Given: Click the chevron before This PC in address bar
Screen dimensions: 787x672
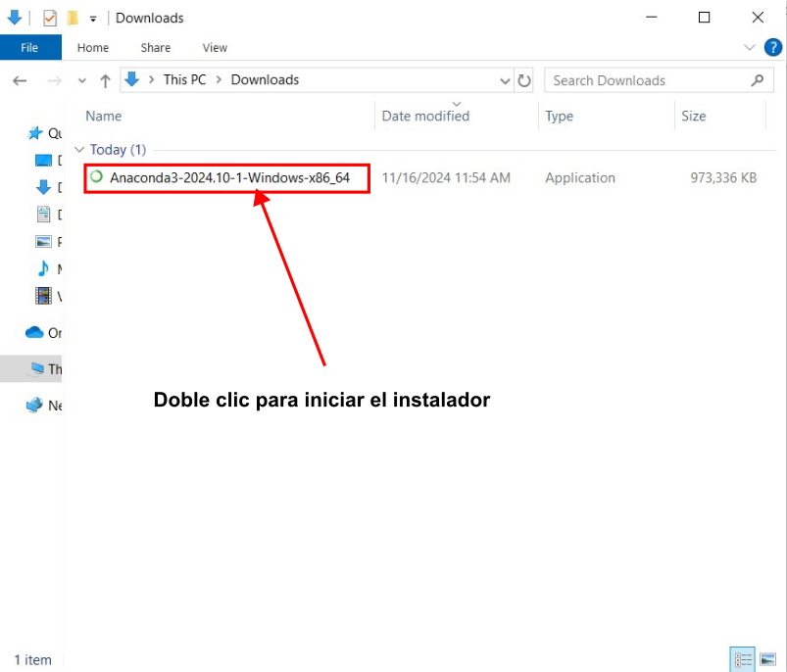Looking at the screenshot, I should [x=151, y=79].
